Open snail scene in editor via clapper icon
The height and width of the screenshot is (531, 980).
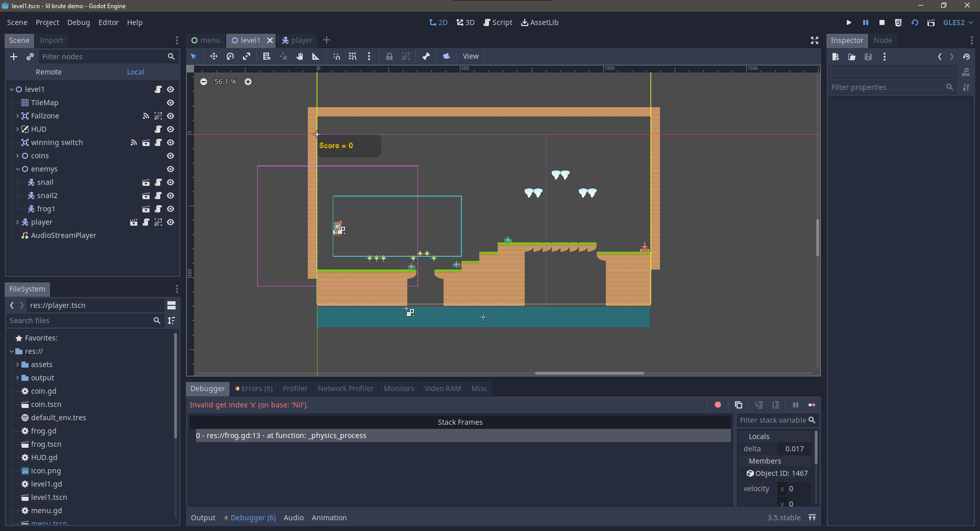coord(146,182)
